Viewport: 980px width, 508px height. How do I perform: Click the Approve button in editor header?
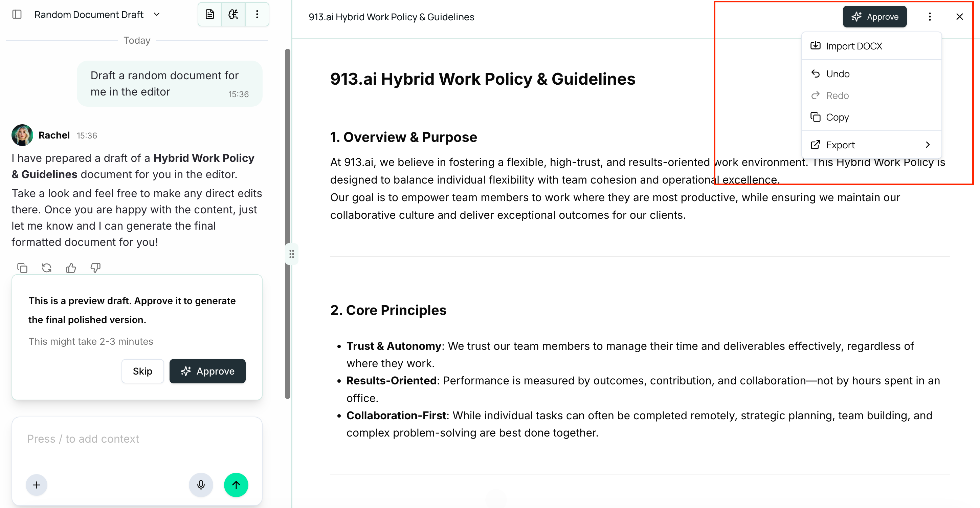tap(875, 17)
